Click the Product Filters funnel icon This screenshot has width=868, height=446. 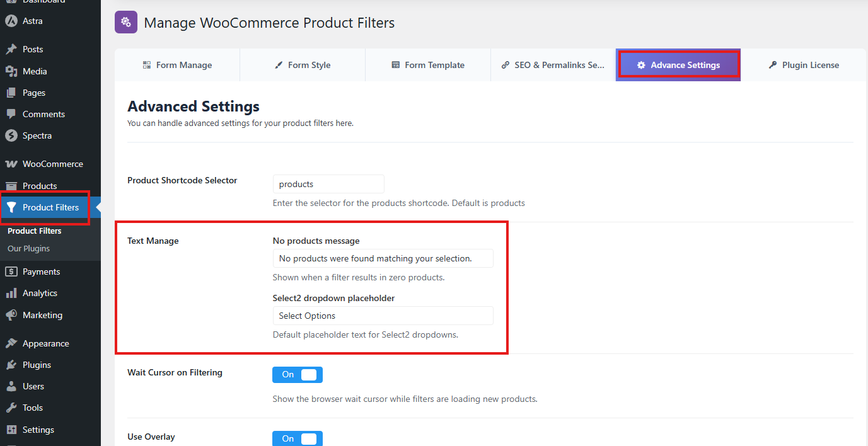11,207
